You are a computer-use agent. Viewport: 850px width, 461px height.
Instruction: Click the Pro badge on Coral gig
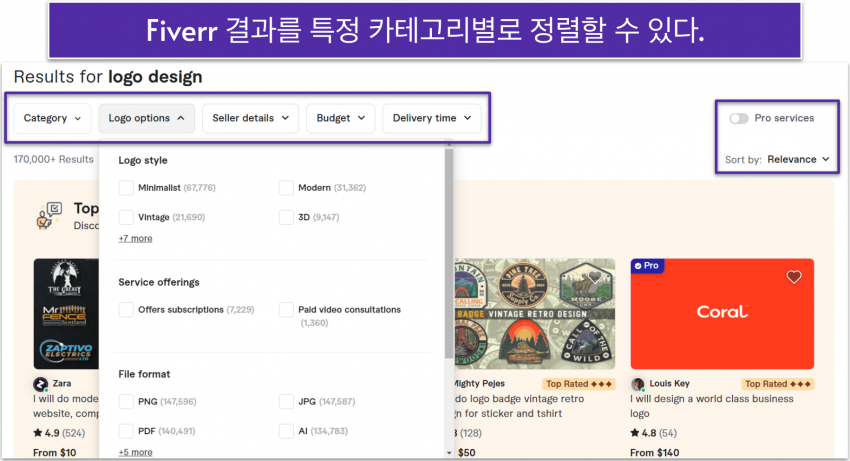tap(647, 266)
